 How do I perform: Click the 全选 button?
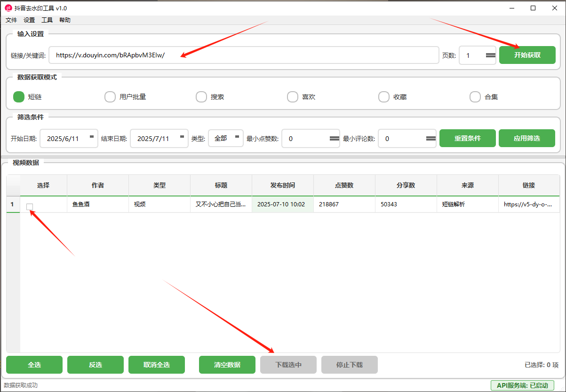coord(34,365)
